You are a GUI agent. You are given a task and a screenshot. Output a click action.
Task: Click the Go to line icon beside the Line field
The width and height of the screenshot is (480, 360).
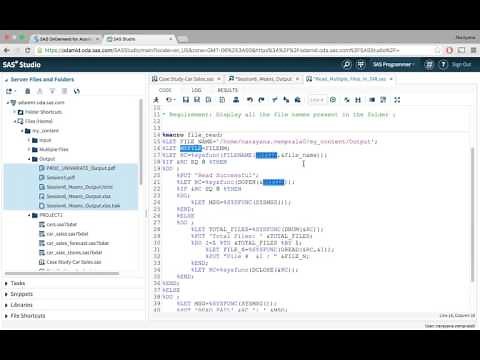coord(333,100)
